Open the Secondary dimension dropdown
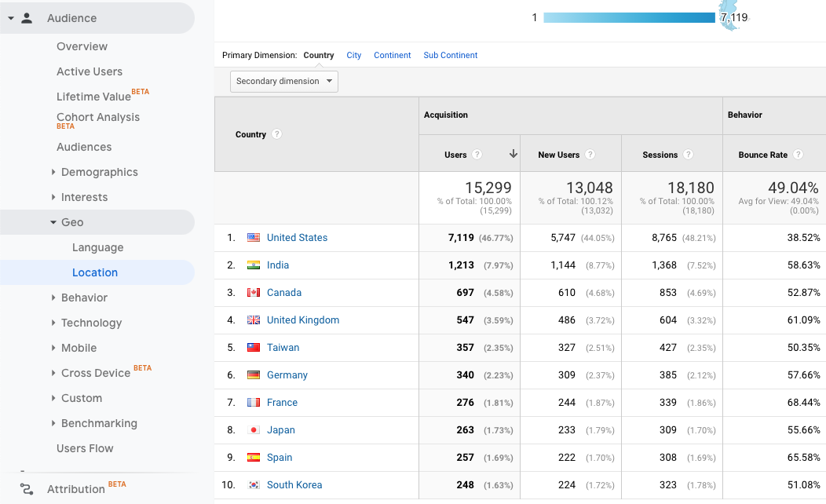826x504 pixels. [x=284, y=81]
